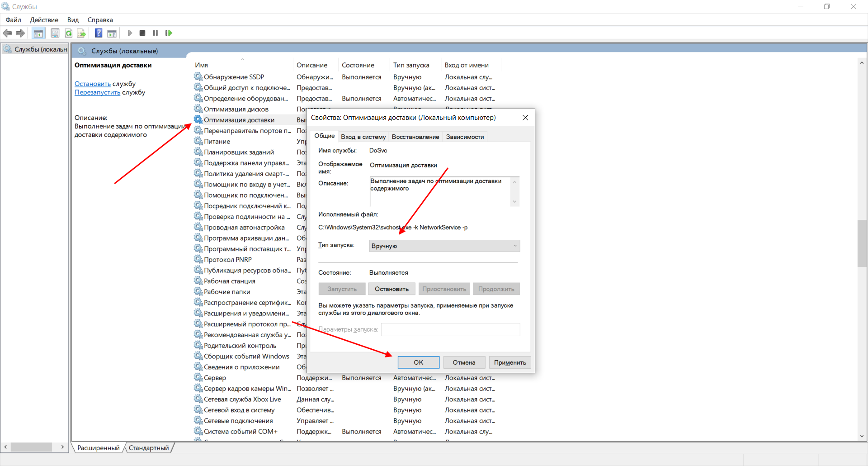Click the Остановить button in properties dialog
The height and width of the screenshot is (466, 868).
point(392,289)
